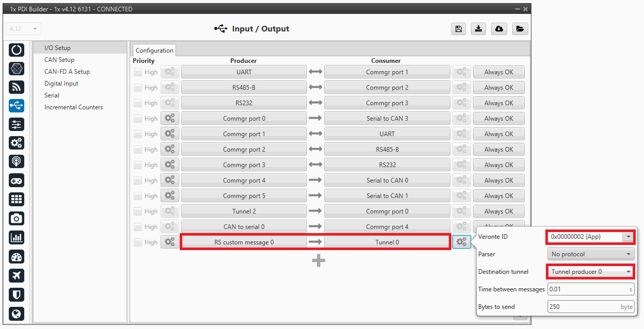644x329 pixels.
Task: Click the Bytes to send input field
Action: tap(584, 307)
